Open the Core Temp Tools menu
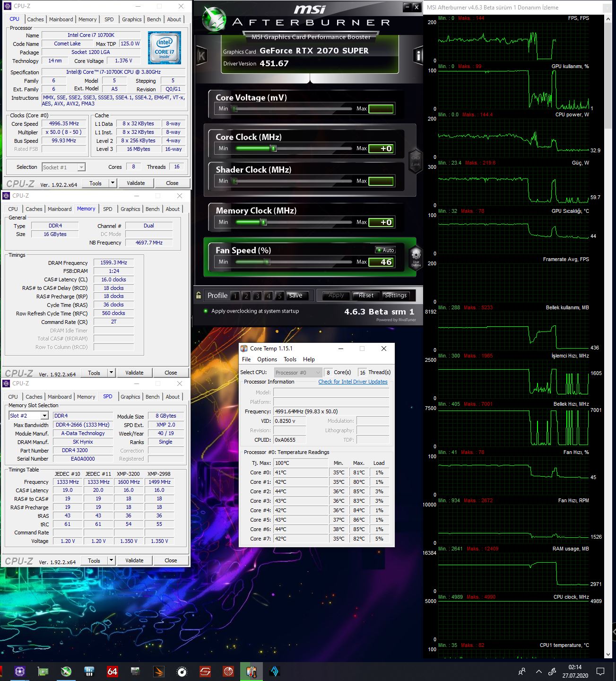 click(x=290, y=359)
